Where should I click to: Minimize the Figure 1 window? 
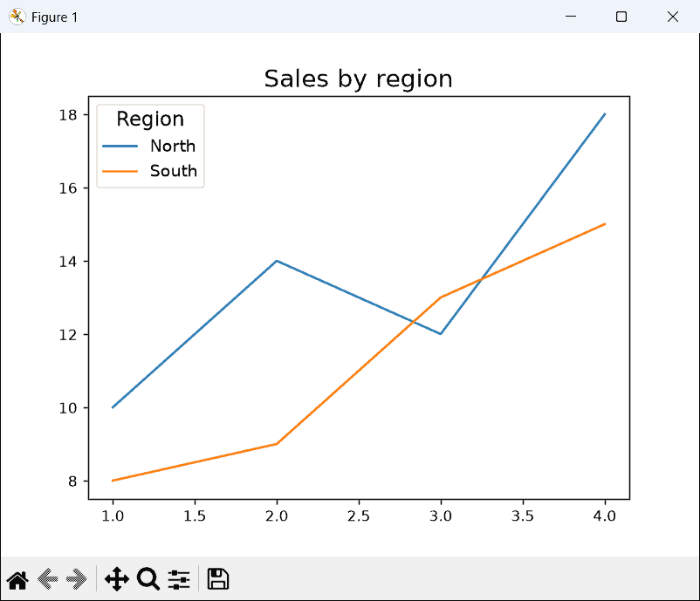tap(571, 17)
